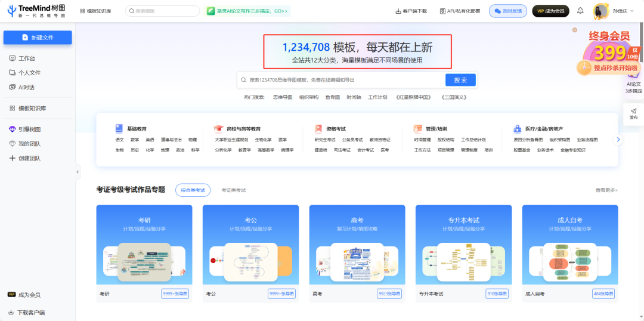Click the 发布 paper plane icon
This screenshot has height=321, width=644.
tap(633, 111)
